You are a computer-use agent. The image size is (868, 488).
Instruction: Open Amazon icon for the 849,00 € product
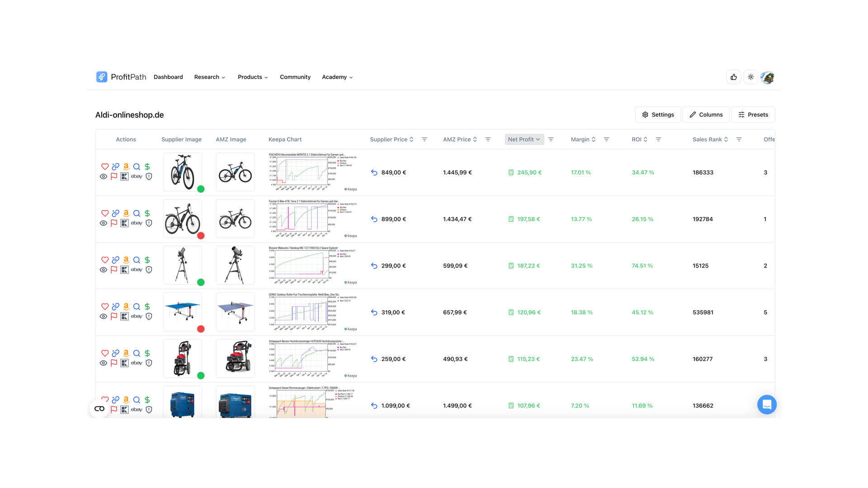click(x=126, y=167)
